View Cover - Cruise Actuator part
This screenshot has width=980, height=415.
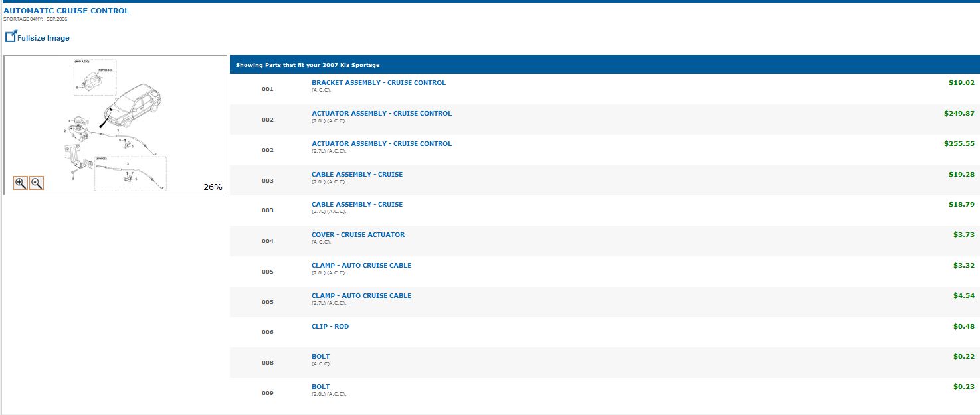coord(357,235)
